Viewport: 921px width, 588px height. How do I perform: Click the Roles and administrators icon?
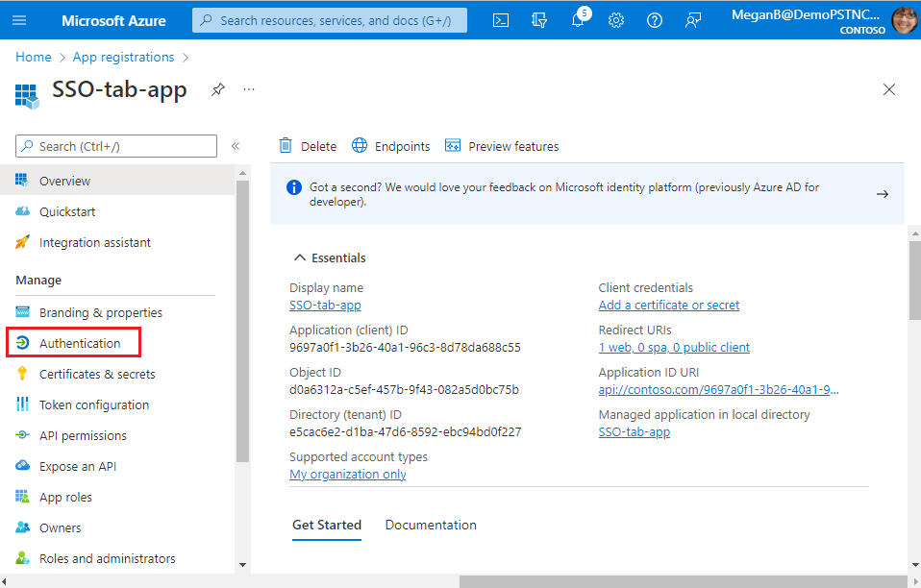tap(22, 558)
